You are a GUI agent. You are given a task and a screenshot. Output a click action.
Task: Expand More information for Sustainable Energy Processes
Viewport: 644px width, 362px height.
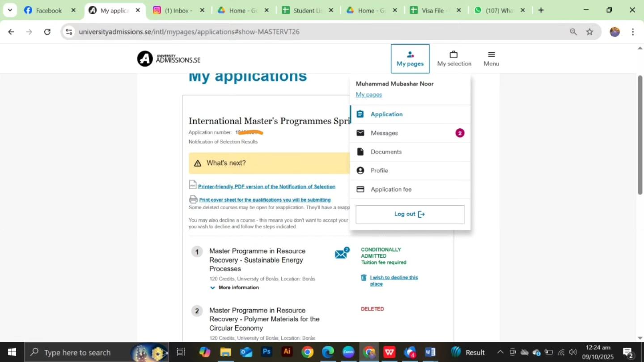234,288
